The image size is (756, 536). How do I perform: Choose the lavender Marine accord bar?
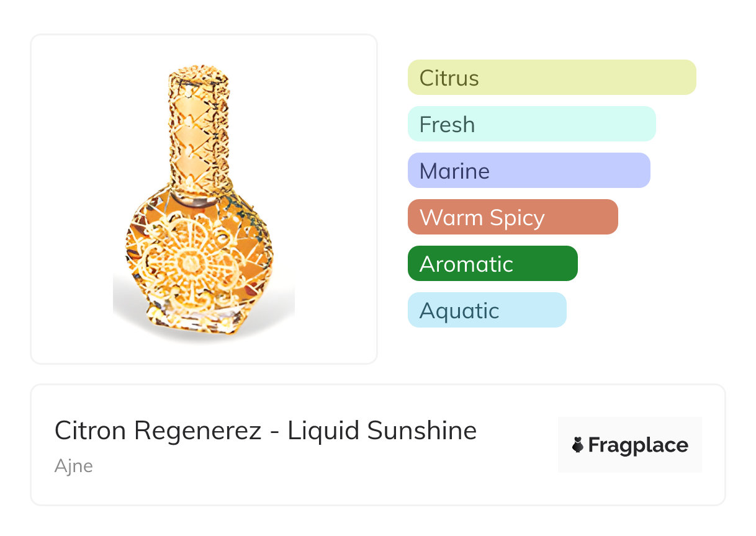[x=528, y=171]
